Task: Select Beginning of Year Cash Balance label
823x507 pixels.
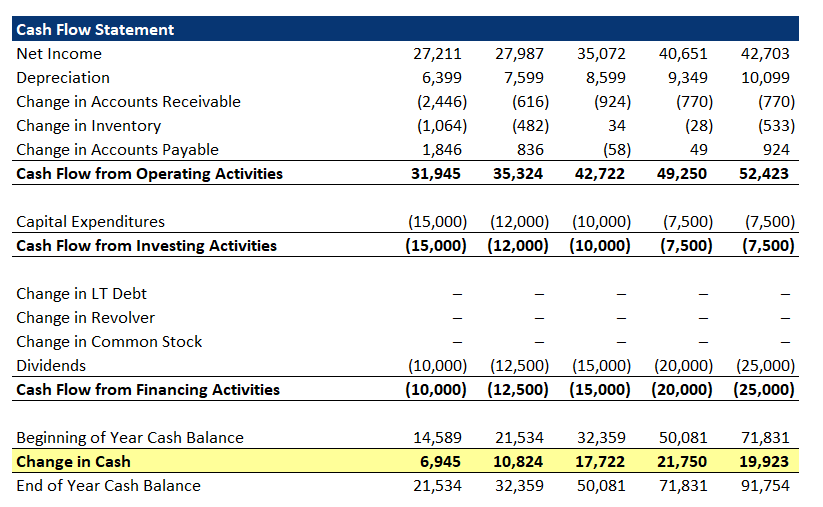Action: point(130,438)
